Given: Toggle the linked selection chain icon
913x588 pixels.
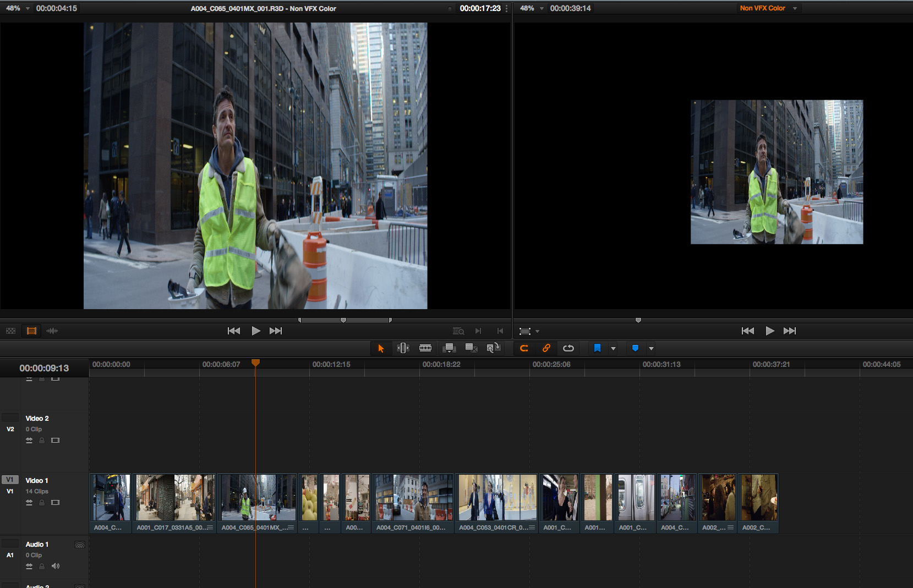Looking at the screenshot, I should tap(546, 348).
